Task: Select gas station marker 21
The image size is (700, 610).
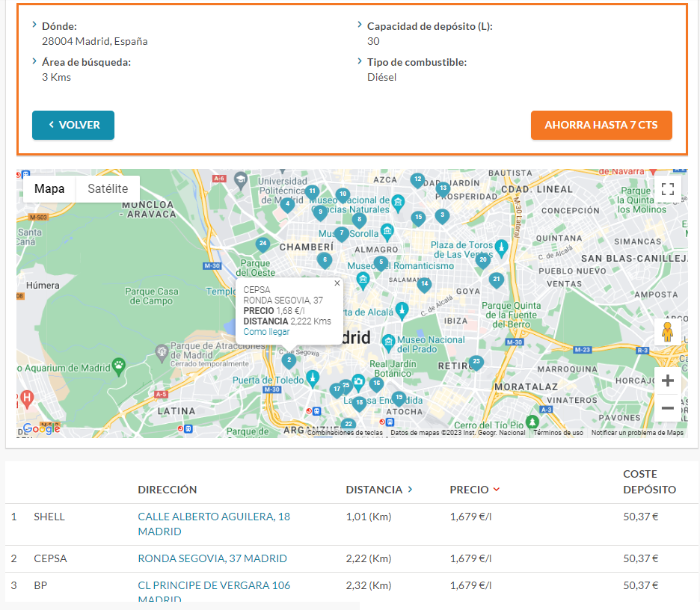Action: coord(497,280)
